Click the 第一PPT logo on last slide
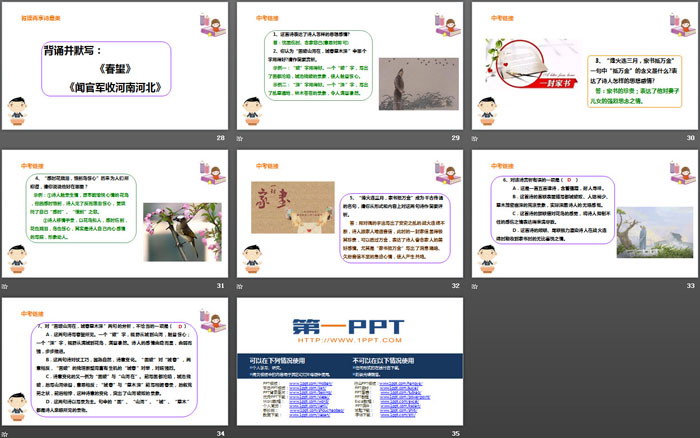Screen dimensions: 700x438 coord(348,325)
